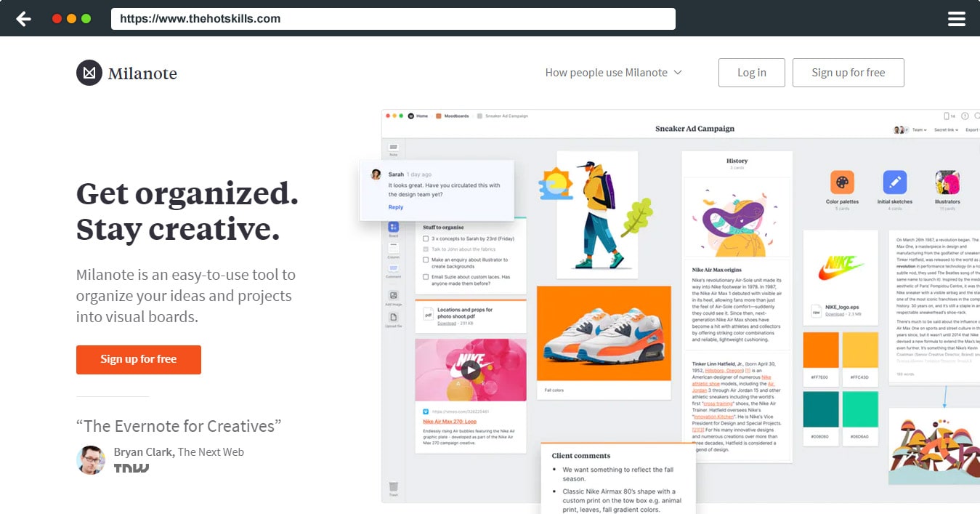Click the header Sign up for free button

coord(849,73)
